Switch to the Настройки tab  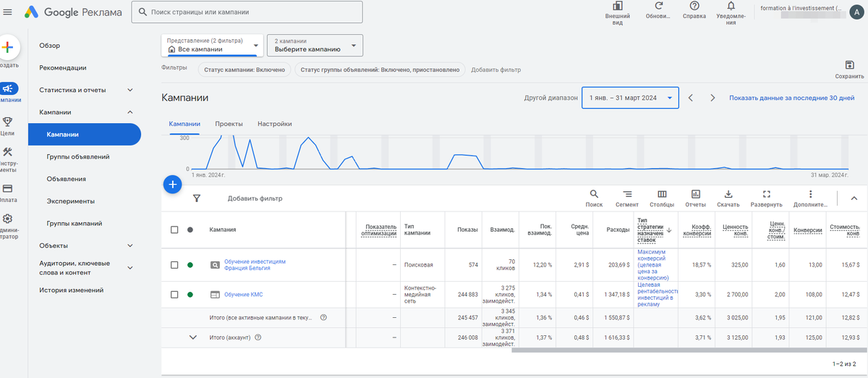(x=275, y=124)
